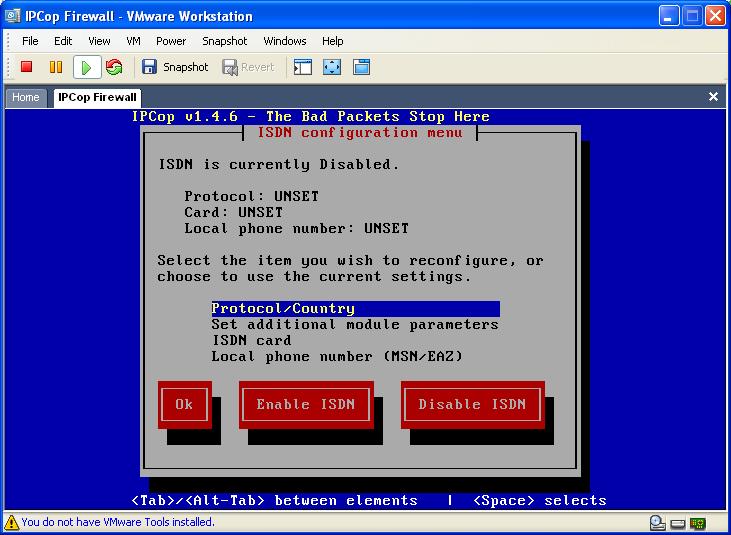Image resolution: width=731 pixels, height=535 pixels.
Task: Open the Windows menu
Action: (285, 41)
